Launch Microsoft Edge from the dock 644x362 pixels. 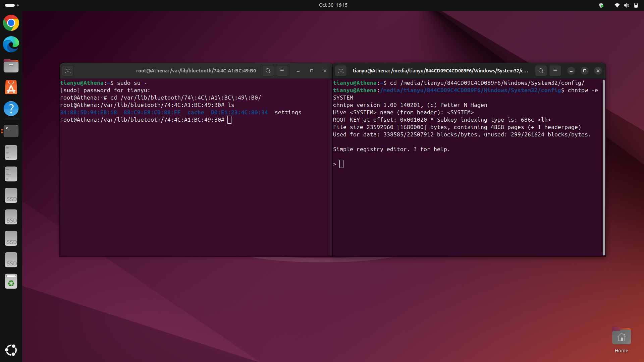[11, 44]
